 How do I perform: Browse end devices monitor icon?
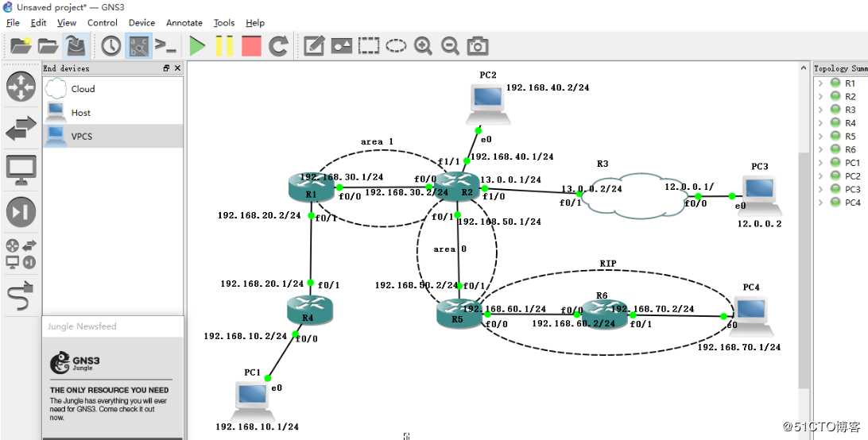click(21, 171)
